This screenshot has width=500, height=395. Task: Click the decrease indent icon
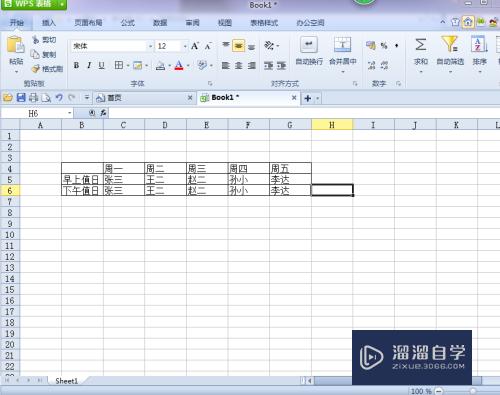click(x=269, y=66)
